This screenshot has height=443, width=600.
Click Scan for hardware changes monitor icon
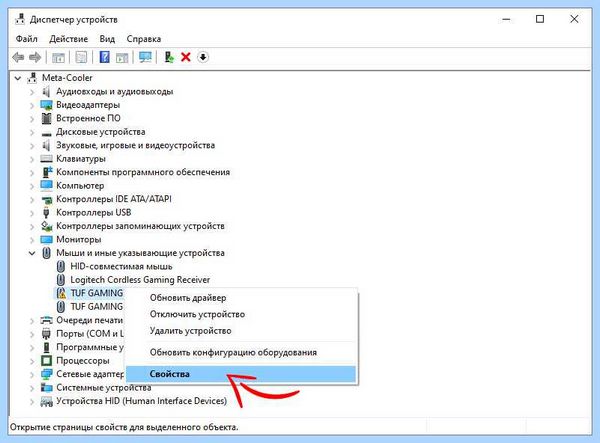(145, 57)
